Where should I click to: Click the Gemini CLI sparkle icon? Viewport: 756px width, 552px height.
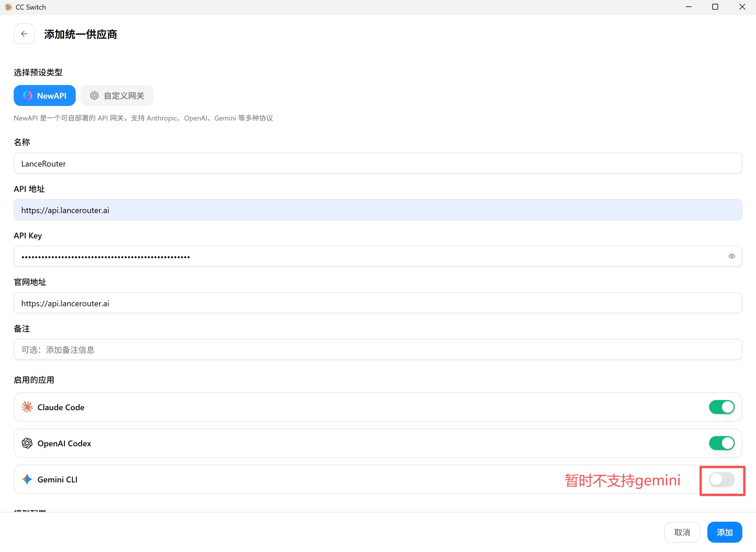(27, 479)
